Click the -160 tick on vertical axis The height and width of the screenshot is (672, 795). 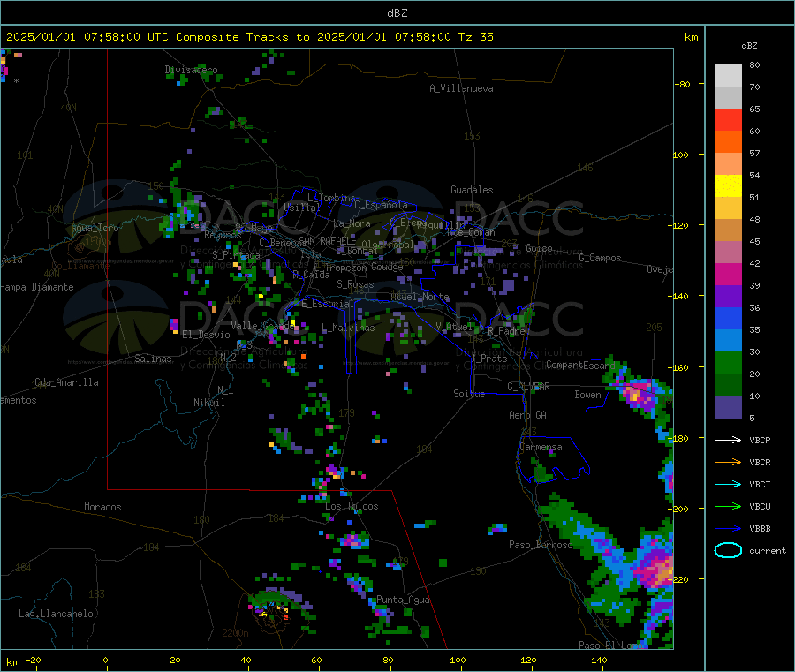[x=678, y=367]
